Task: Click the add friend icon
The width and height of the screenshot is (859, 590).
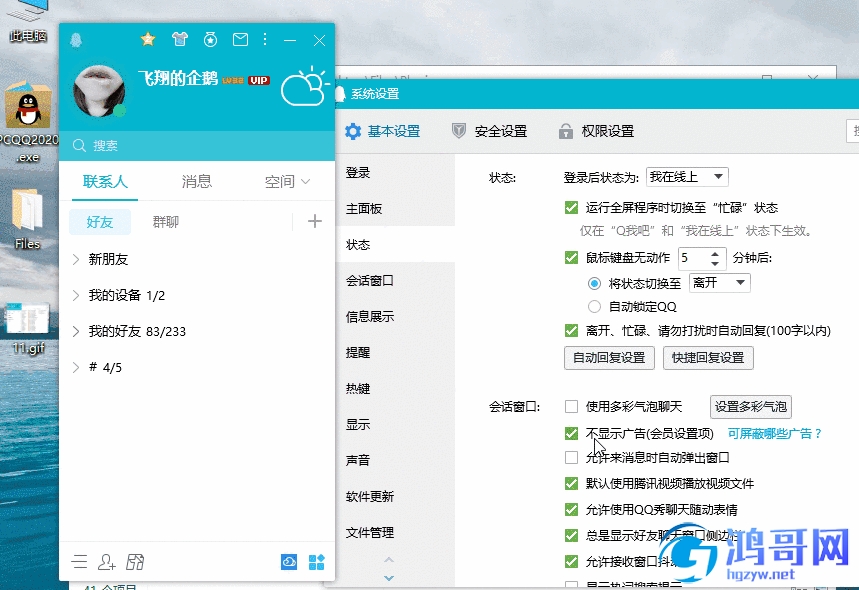Action: pos(106,562)
